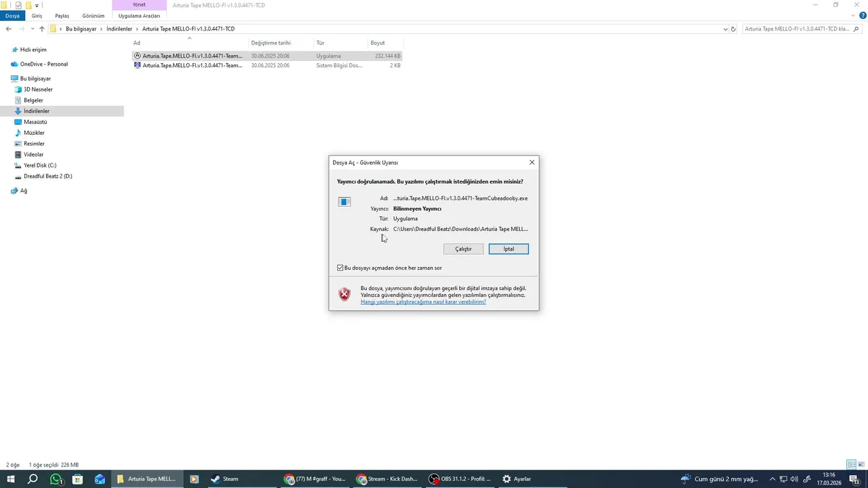The height and width of the screenshot is (488, 868).
Task: Go up one folder with up arrow
Action: (42, 29)
